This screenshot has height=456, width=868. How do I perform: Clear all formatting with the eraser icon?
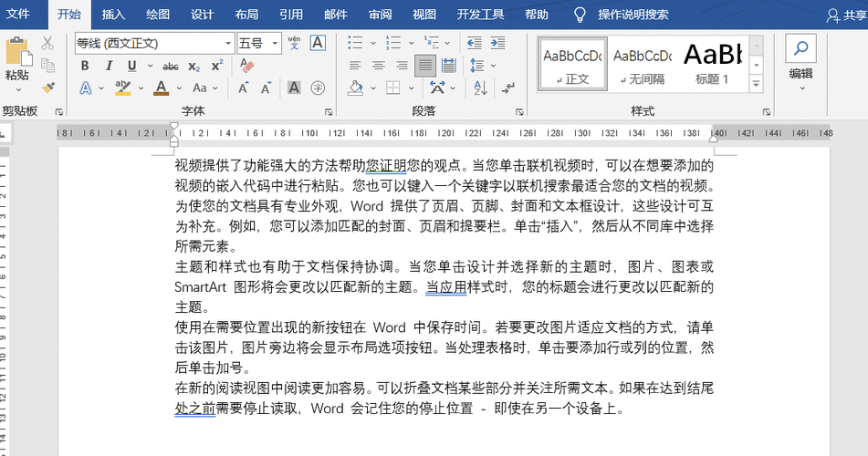pos(247,66)
